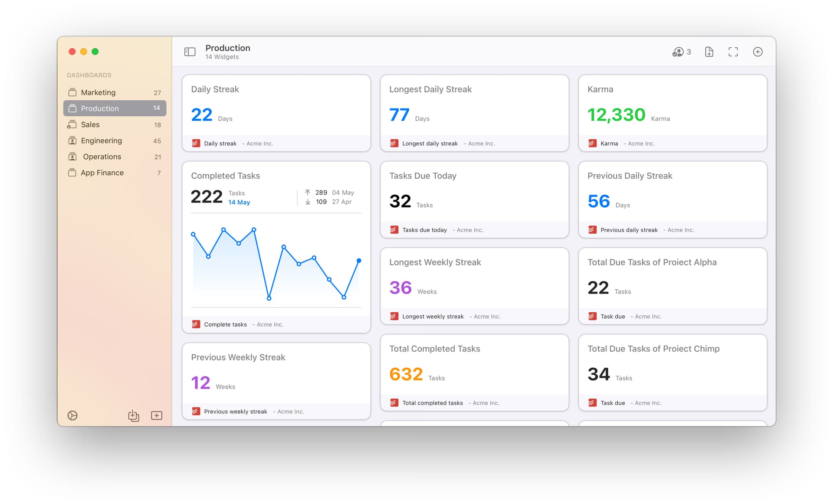Click the 12 weeks value
The width and height of the screenshot is (833, 504).
pyautogui.click(x=200, y=383)
